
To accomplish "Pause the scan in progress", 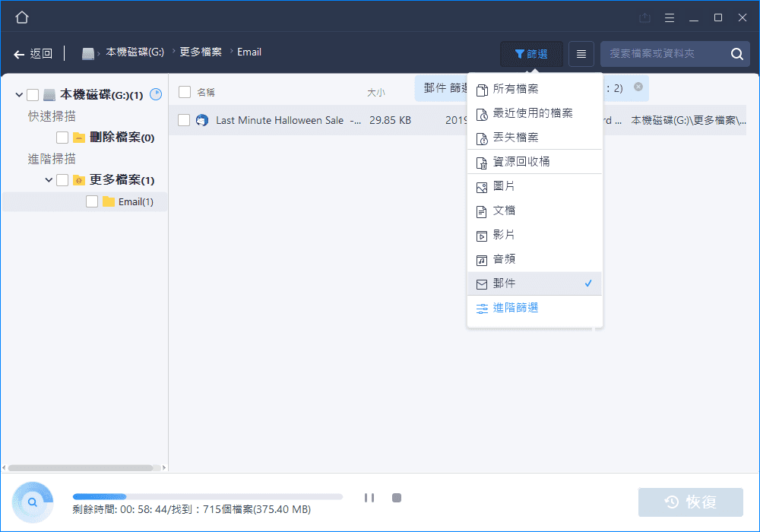I will pyautogui.click(x=369, y=498).
